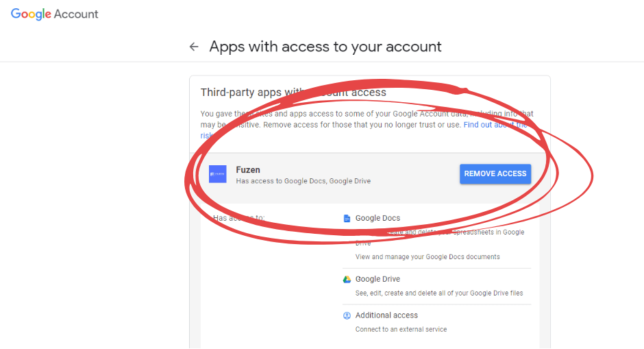This screenshot has width=644, height=349.
Task: Click the 'Google Docs' permission heading
Action: tap(377, 218)
